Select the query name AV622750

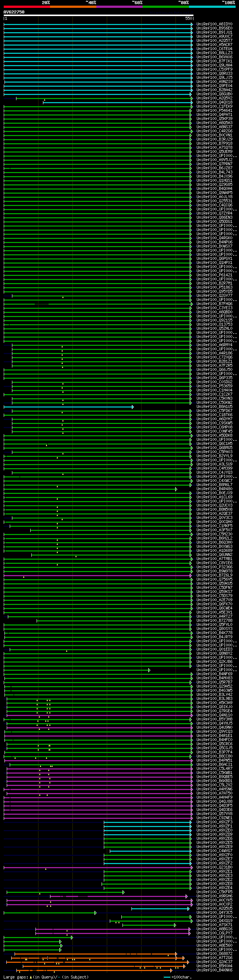(x=14, y=12)
